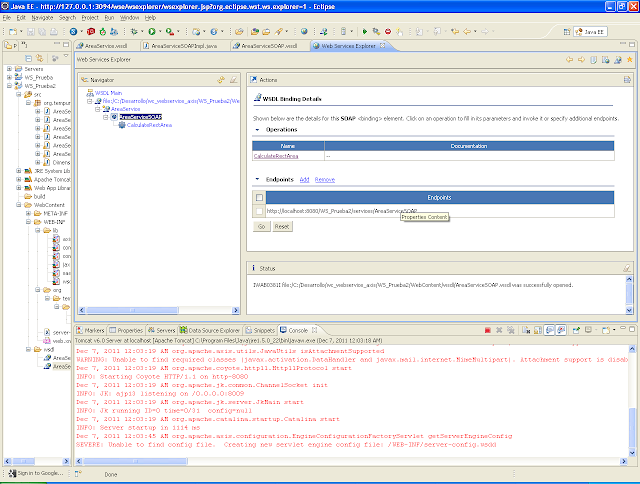Click the Save toolbar icon
640x484 pixels.
pos(31,31)
